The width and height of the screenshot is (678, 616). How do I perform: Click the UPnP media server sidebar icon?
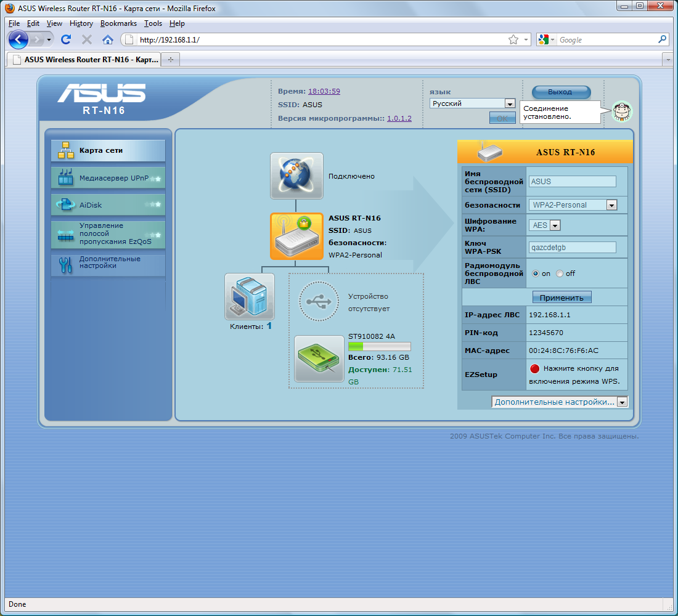click(66, 177)
